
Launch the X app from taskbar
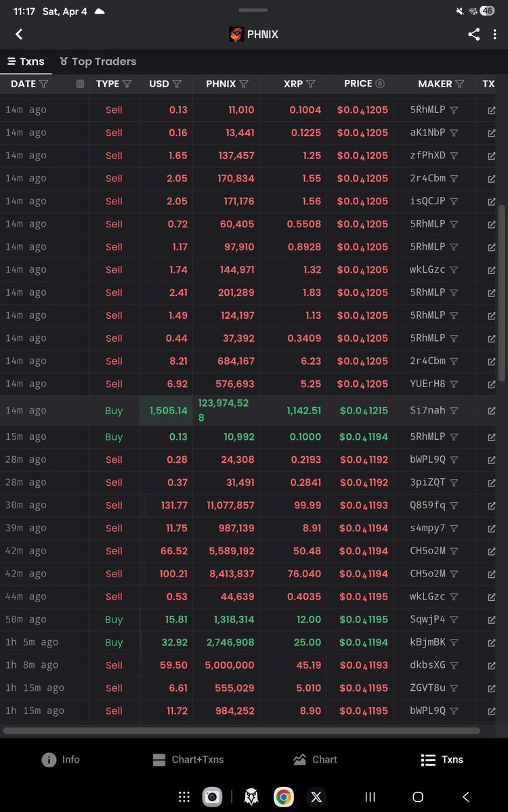tap(316, 796)
